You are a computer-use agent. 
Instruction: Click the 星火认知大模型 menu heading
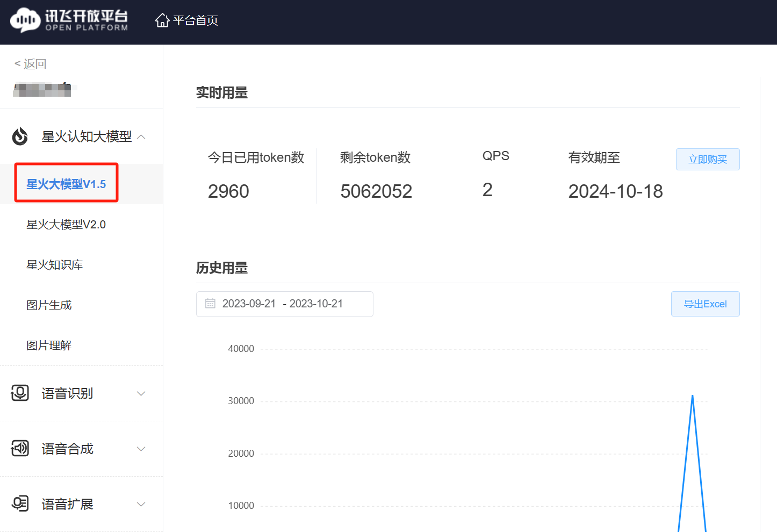87,136
